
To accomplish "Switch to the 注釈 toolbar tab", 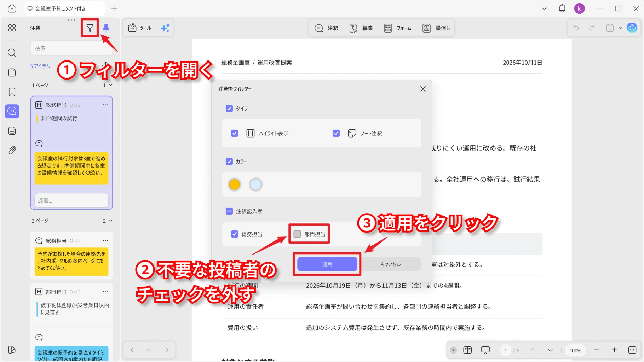I will (x=327, y=28).
